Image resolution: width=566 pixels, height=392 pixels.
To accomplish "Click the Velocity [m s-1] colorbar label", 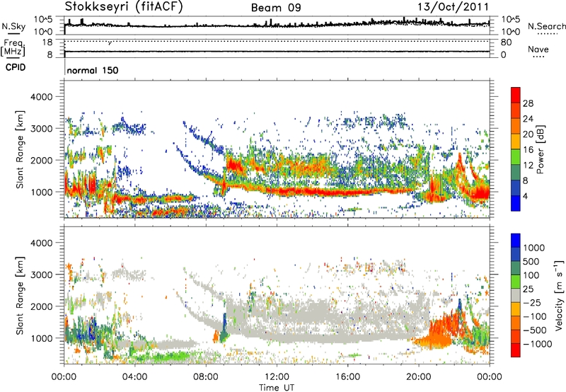I will [x=559, y=294].
